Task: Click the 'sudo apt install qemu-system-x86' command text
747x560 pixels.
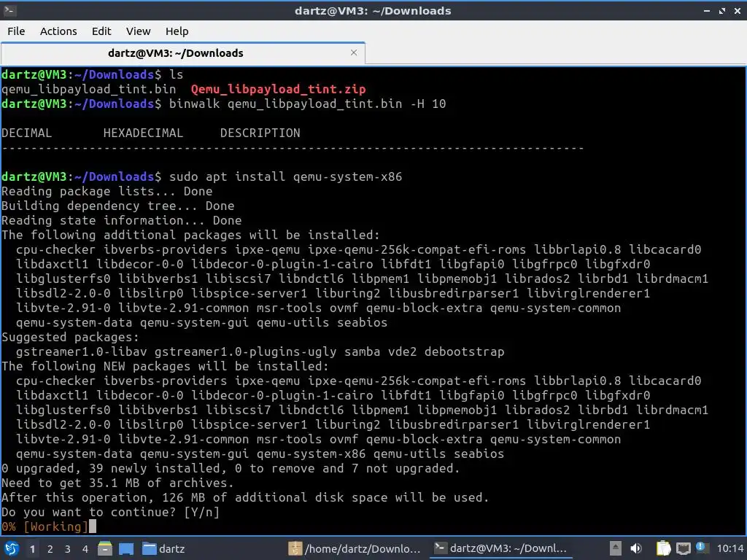Action: (x=285, y=176)
